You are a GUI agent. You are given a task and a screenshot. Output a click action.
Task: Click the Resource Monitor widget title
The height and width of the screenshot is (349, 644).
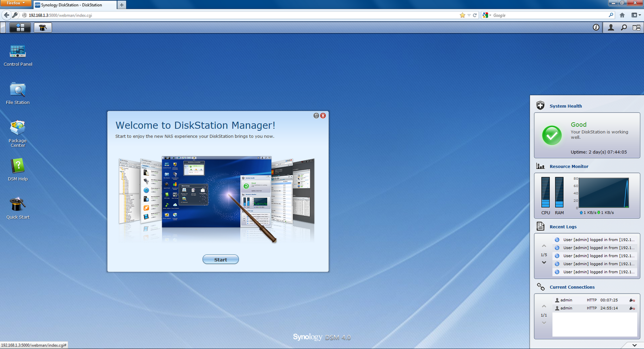click(569, 166)
